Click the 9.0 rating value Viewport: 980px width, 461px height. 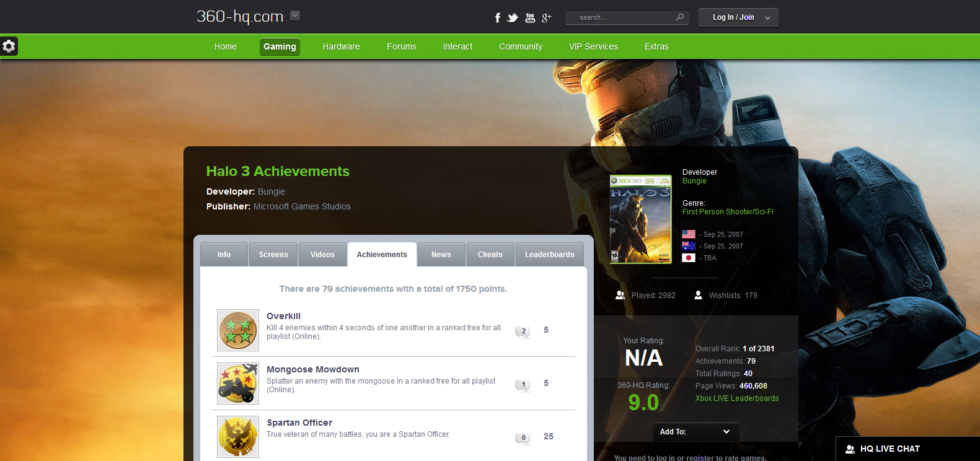643,403
